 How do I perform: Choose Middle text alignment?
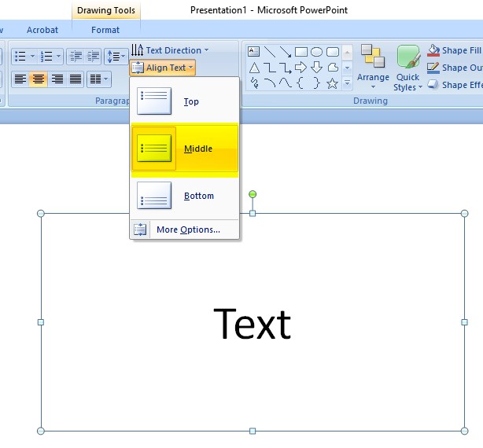click(185, 149)
